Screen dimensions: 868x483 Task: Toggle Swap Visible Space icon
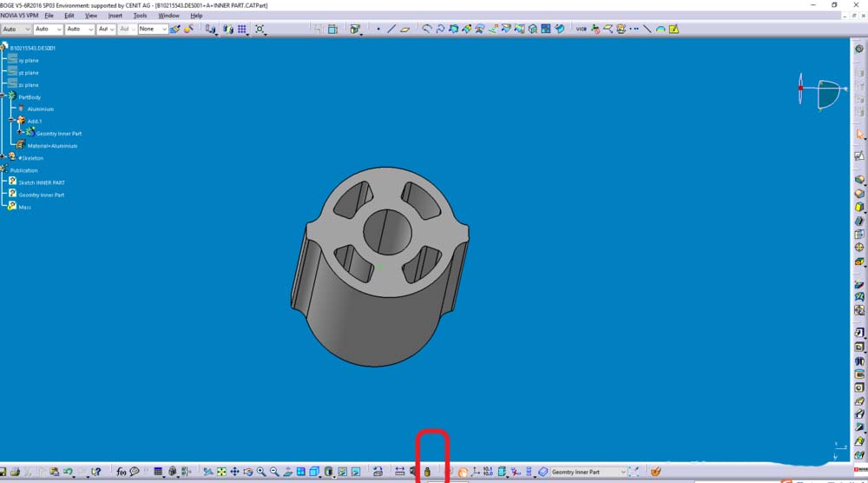[356, 472]
